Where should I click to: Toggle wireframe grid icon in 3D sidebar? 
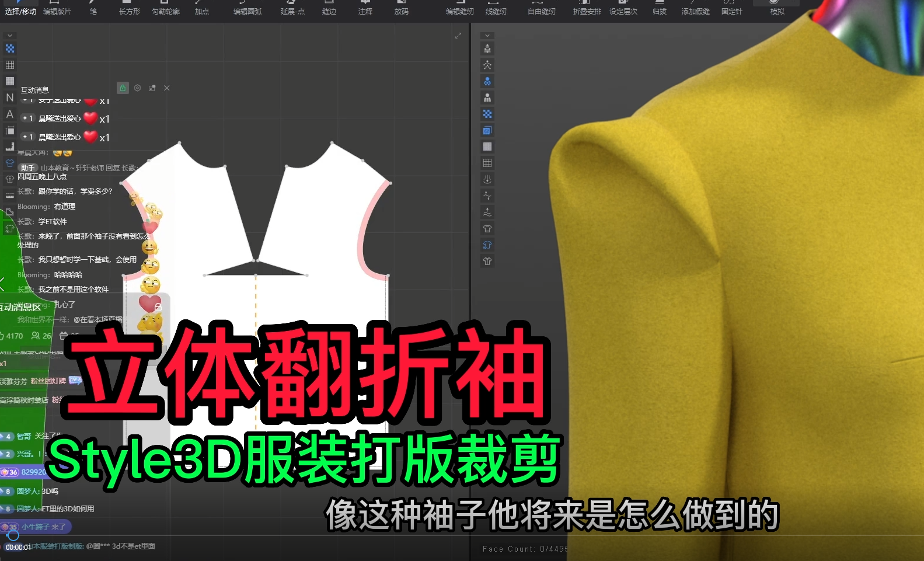(x=487, y=163)
